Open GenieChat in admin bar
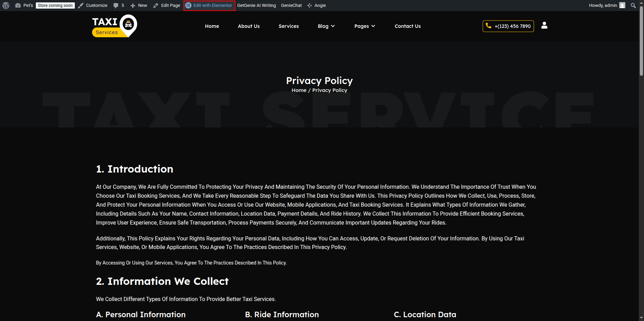Viewport: 644px width, 321px height. point(291,6)
